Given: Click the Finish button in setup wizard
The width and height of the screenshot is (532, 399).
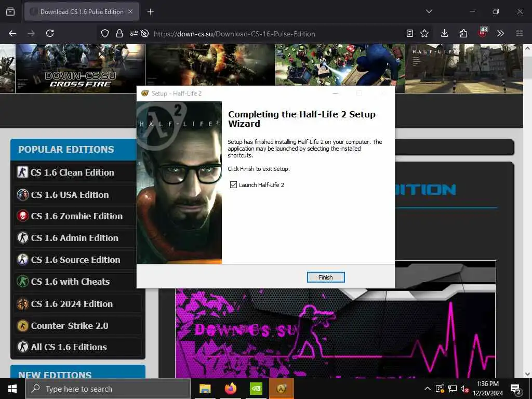Looking at the screenshot, I should tap(325, 277).
